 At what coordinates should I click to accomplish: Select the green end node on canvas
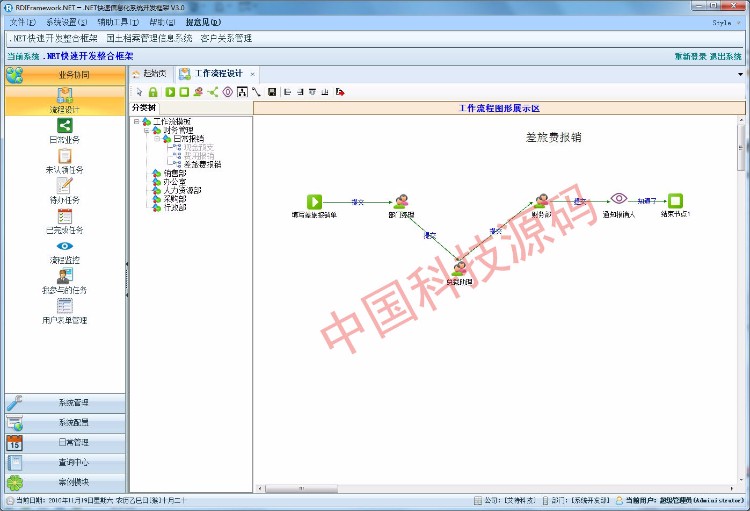pyautogui.click(x=675, y=200)
